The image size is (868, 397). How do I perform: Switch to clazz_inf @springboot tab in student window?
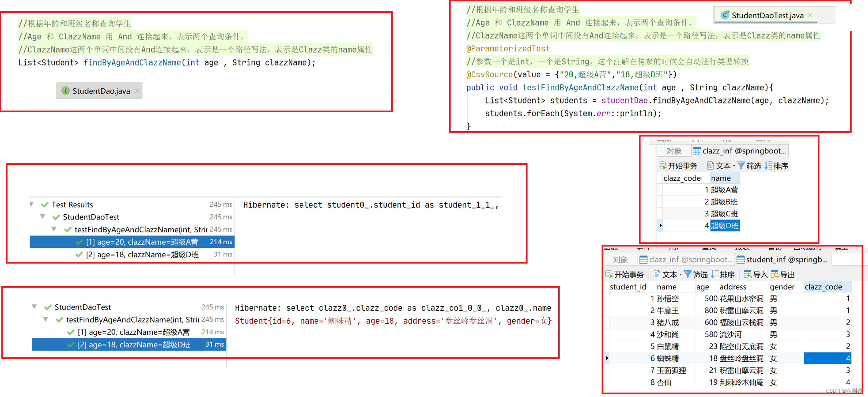[x=685, y=260]
